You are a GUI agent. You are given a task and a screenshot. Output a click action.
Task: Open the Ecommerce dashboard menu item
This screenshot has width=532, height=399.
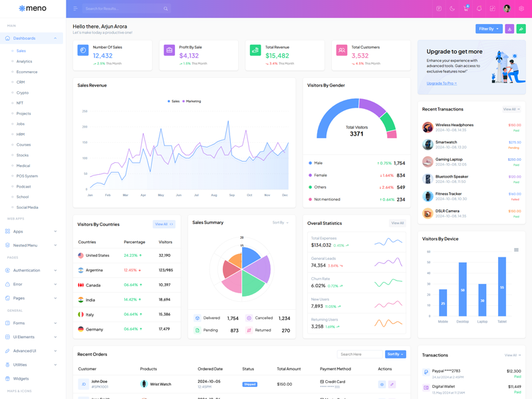click(27, 72)
